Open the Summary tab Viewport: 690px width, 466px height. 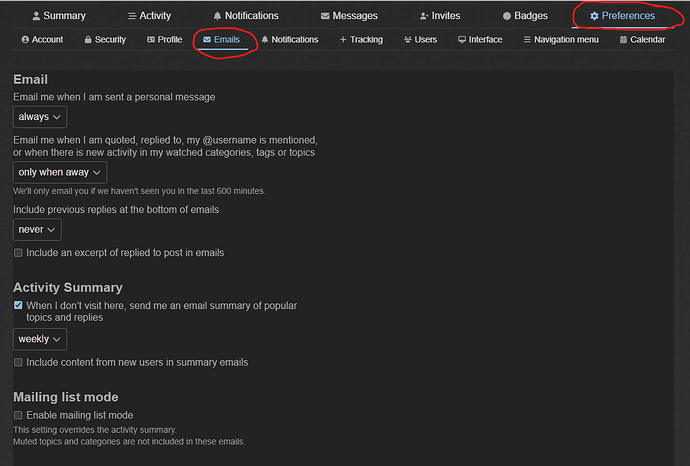click(59, 16)
